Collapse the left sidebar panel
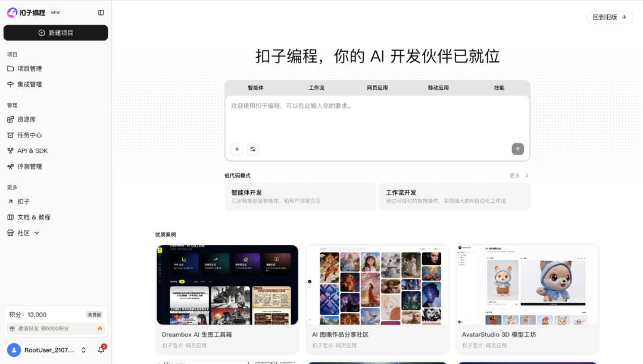This screenshot has width=643, height=364. point(101,12)
